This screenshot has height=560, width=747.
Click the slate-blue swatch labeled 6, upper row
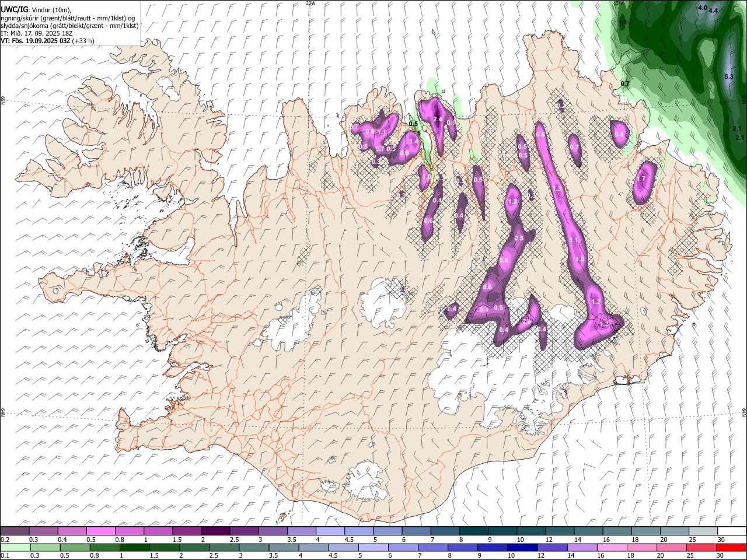(416, 531)
